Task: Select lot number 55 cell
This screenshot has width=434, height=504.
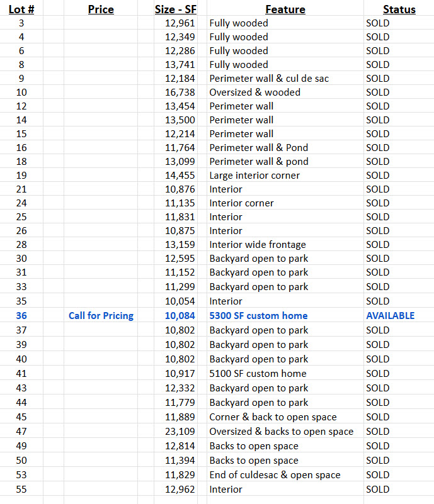Action: pyautogui.click(x=21, y=490)
